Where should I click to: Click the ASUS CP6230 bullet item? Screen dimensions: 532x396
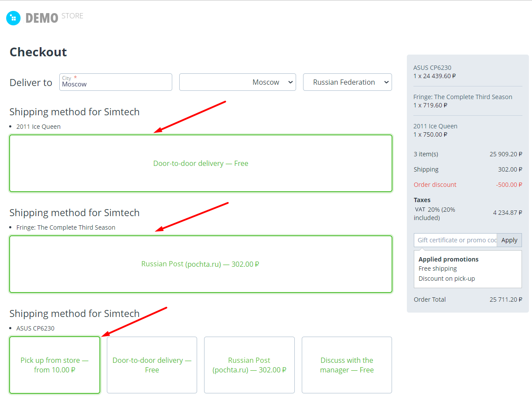35,328
